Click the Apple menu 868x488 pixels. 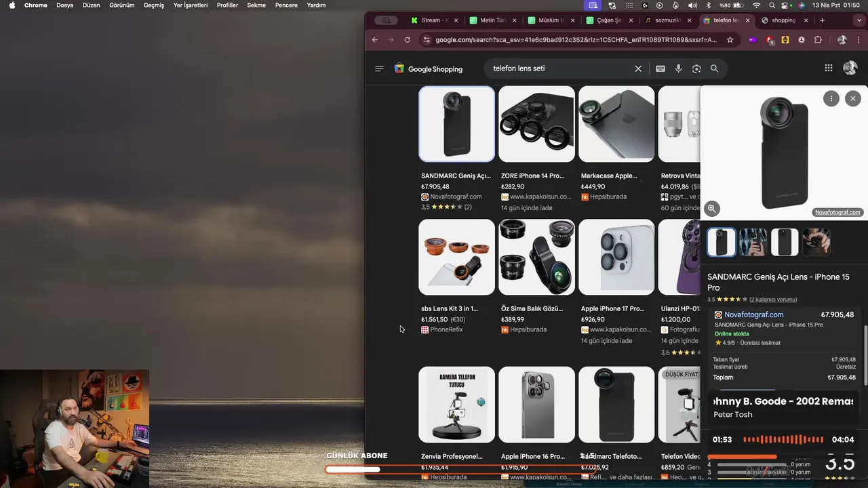click(12, 5)
